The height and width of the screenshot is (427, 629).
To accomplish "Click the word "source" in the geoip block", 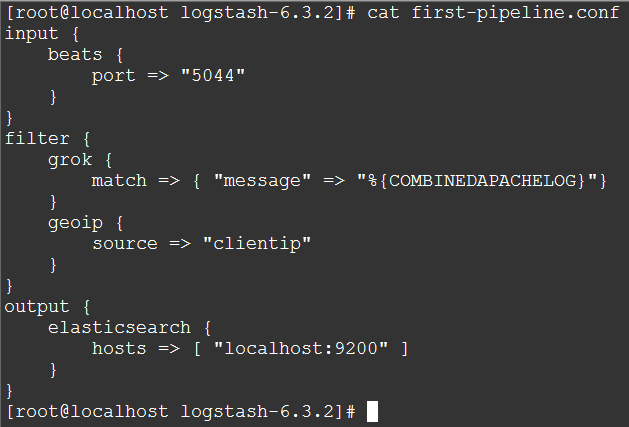I will point(124,243).
